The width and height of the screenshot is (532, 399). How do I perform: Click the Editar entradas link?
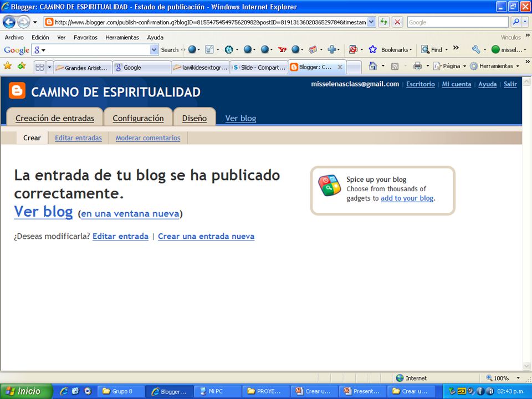tap(78, 138)
